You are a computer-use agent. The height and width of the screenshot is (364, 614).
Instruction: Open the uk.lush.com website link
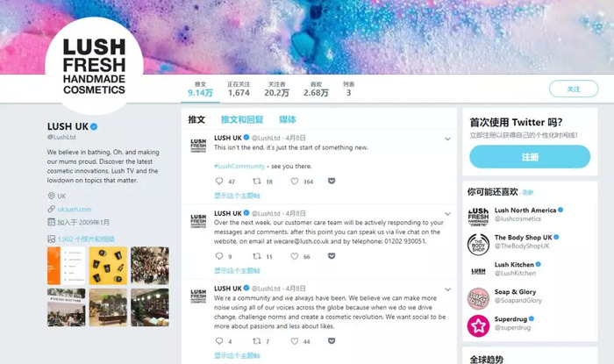[75, 209]
